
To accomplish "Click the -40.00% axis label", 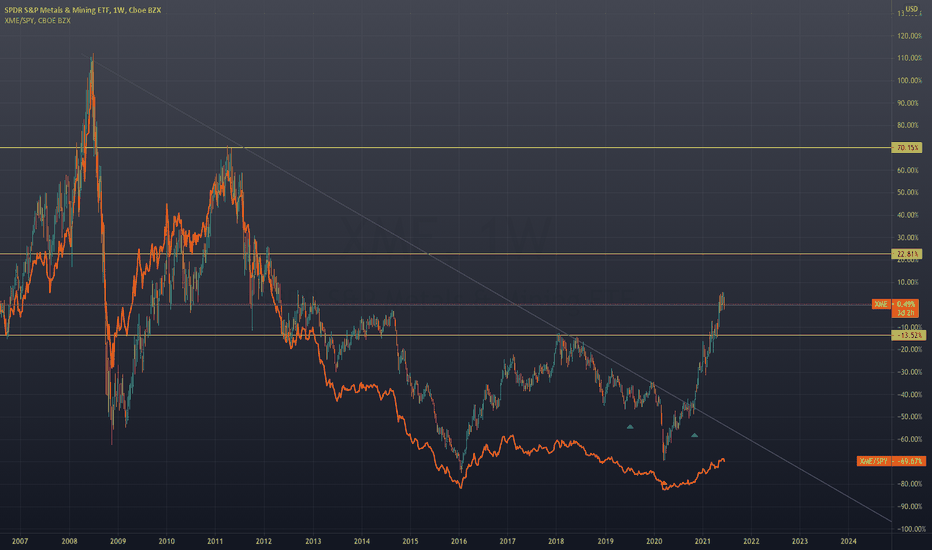I will pyautogui.click(x=909, y=395).
